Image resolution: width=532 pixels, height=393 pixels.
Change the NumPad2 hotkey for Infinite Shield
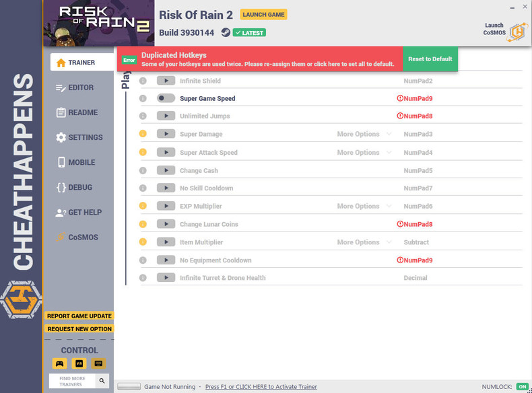click(418, 81)
